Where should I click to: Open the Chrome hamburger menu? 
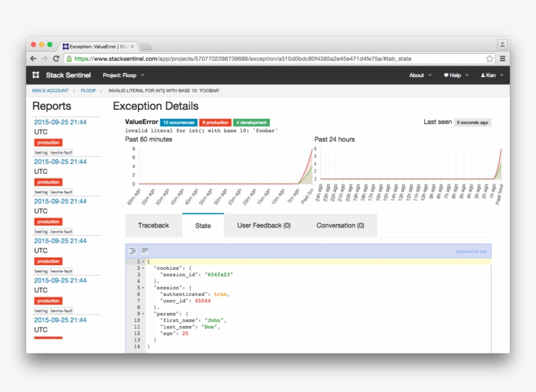pos(503,58)
